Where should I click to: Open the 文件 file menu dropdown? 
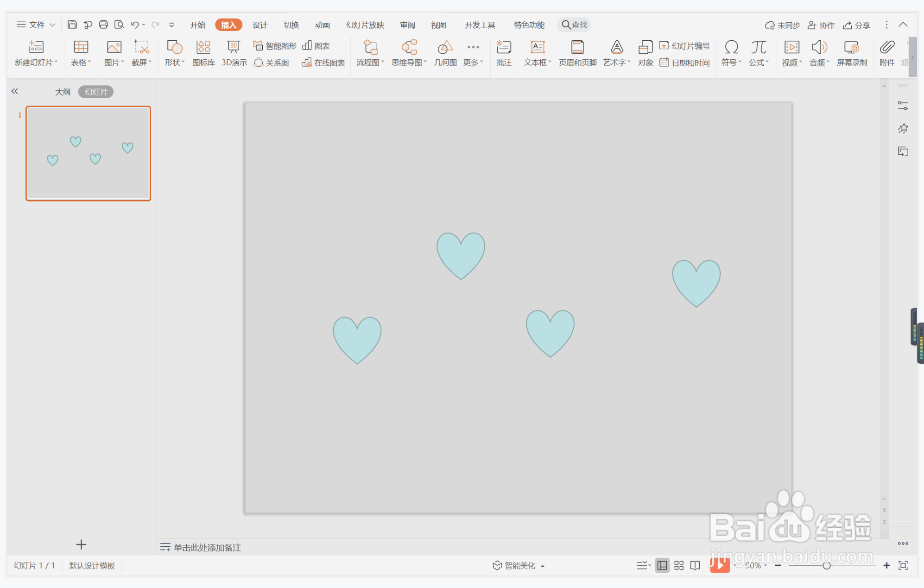click(36, 25)
